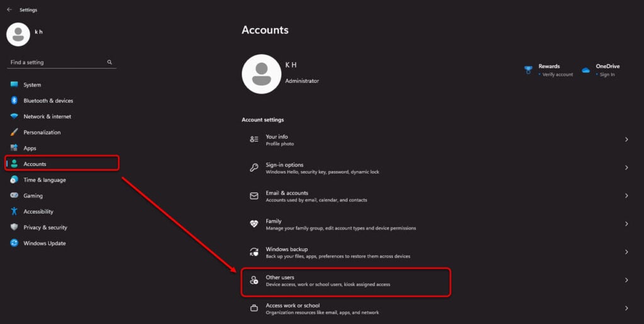Click the back arrow beside Settings

(9, 9)
